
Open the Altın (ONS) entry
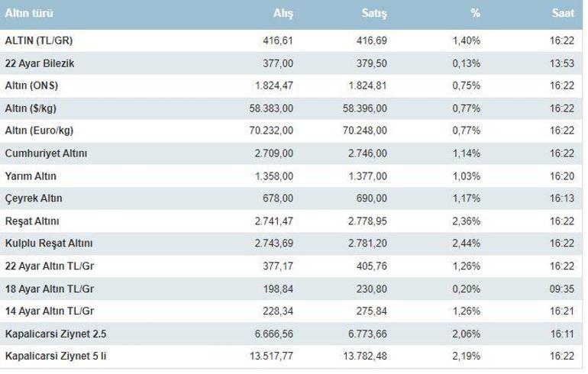(x=31, y=85)
